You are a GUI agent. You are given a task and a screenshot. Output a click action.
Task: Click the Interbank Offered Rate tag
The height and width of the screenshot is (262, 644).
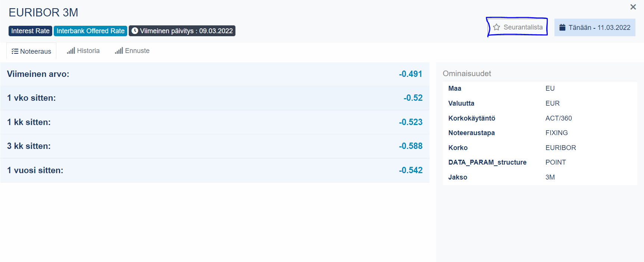pyautogui.click(x=90, y=31)
